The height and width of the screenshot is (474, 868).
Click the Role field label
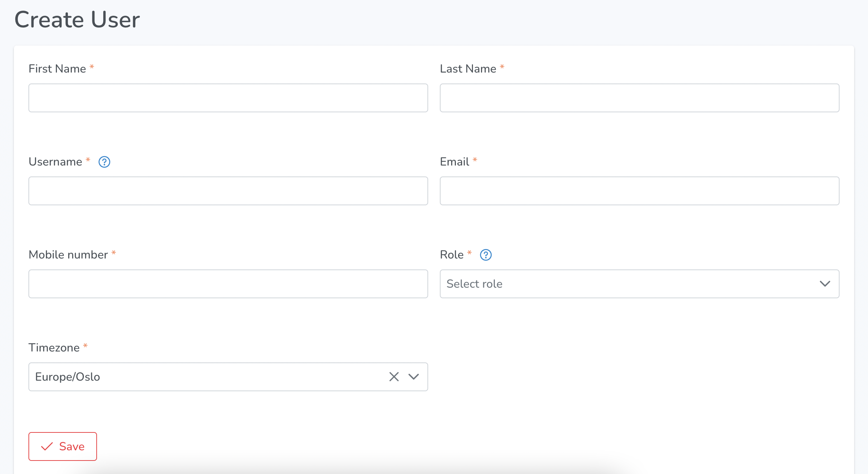pos(452,255)
